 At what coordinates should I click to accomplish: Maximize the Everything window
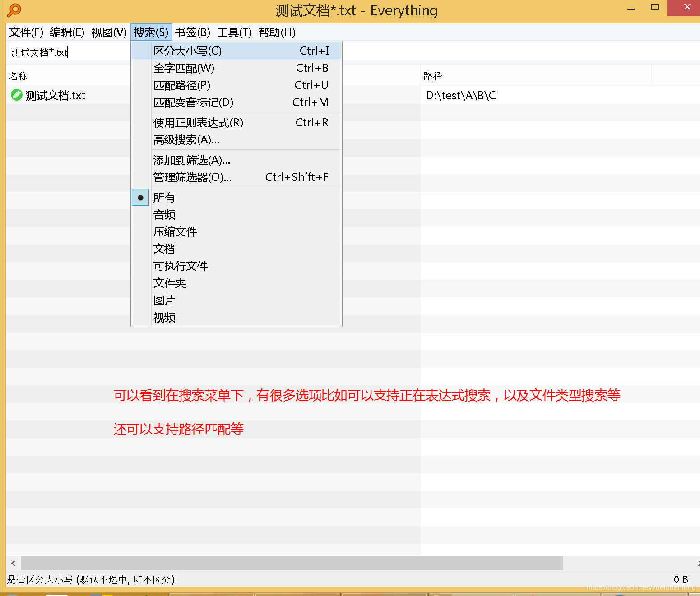[655, 8]
